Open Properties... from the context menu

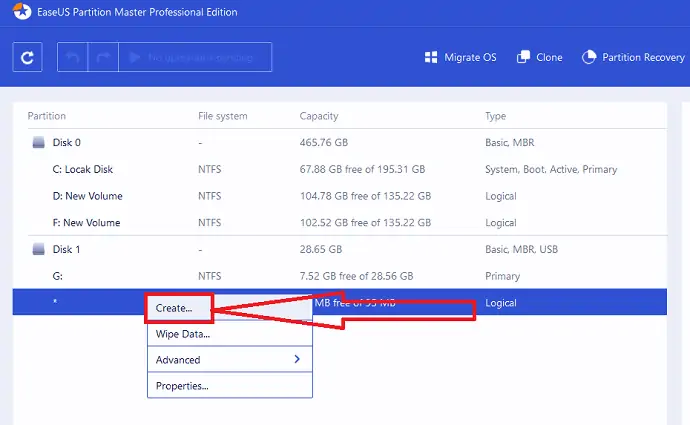pos(230,386)
